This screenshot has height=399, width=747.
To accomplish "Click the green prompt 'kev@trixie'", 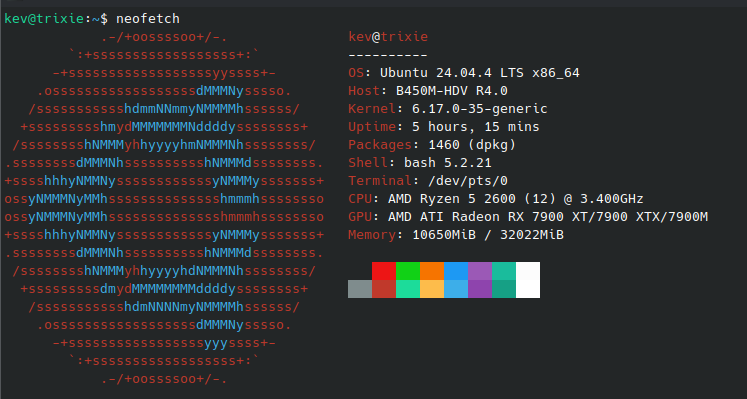I will click(44, 19).
